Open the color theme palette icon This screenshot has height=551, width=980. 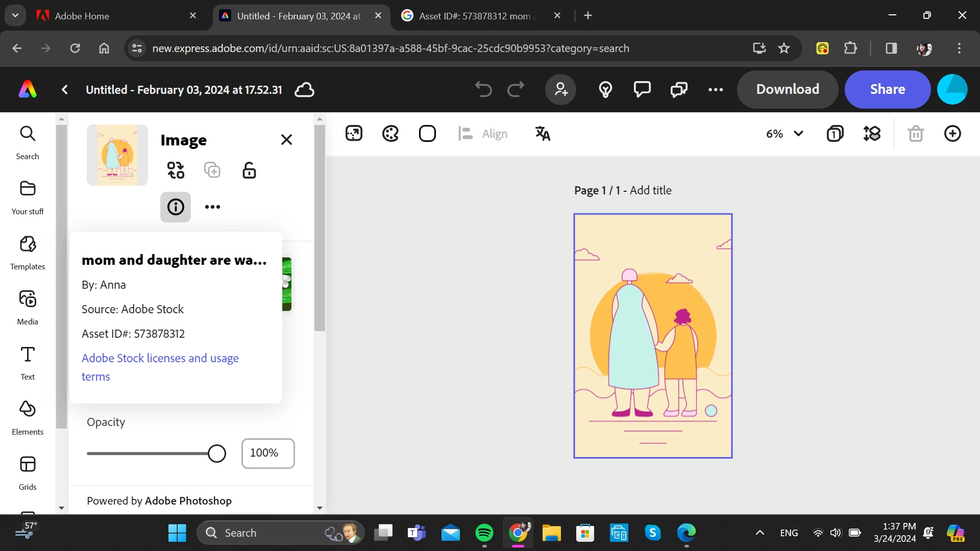(390, 134)
